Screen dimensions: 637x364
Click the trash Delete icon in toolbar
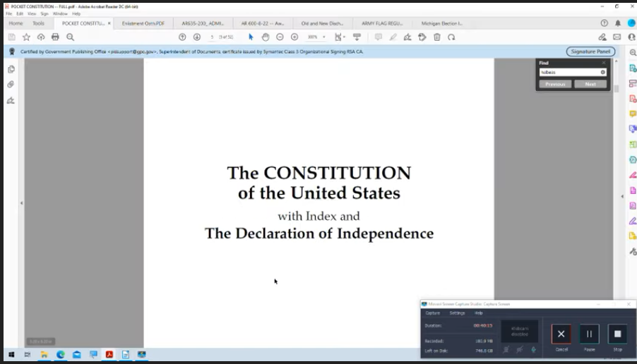(x=436, y=37)
